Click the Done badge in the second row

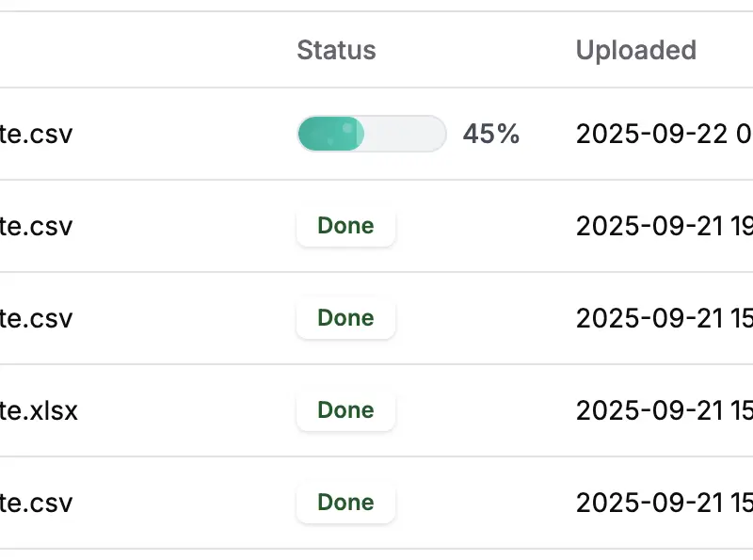coord(345,226)
